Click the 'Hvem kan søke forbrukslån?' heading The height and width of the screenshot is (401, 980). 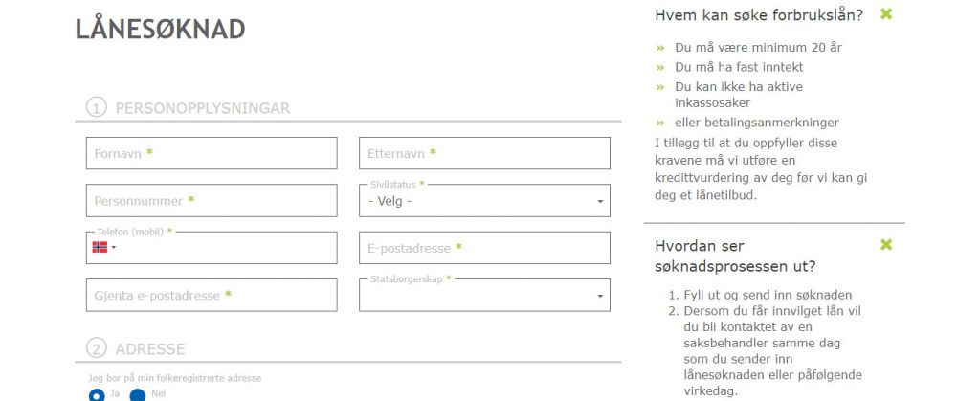point(759,15)
